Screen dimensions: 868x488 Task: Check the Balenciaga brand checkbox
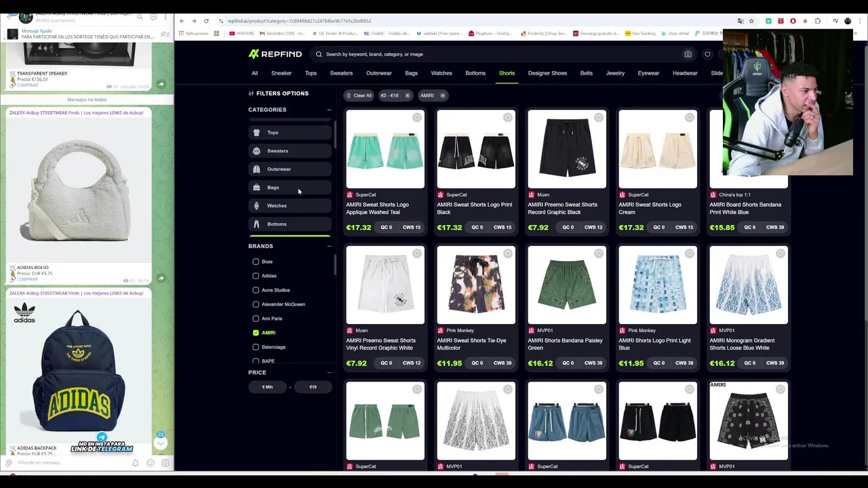[256, 347]
